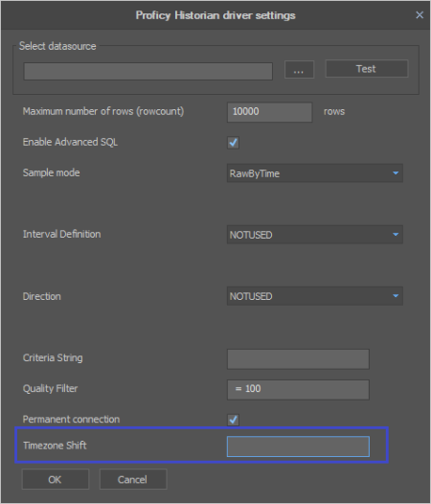This screenshot has height=504, width=431.
Task: Click the "Direction" label
Action: pyautogui.click(x=42, y=296)
